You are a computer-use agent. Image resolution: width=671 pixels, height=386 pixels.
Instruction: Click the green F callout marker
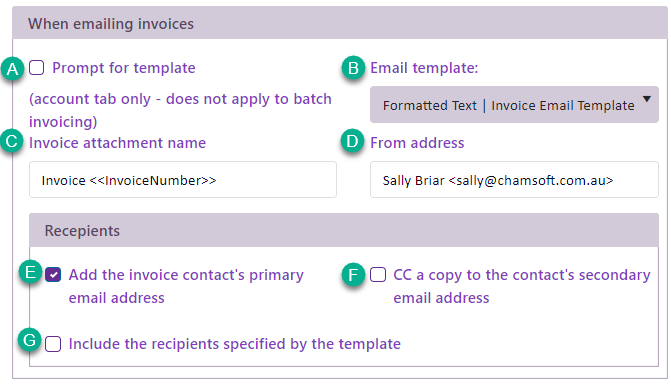(353, 275)
